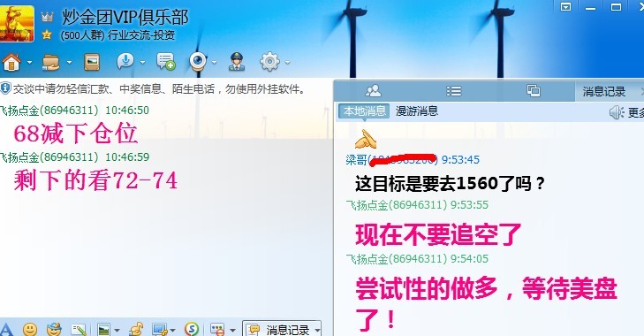
Task: Expand the dropdown beside the voice chat icon
Action: coord(142,63)
